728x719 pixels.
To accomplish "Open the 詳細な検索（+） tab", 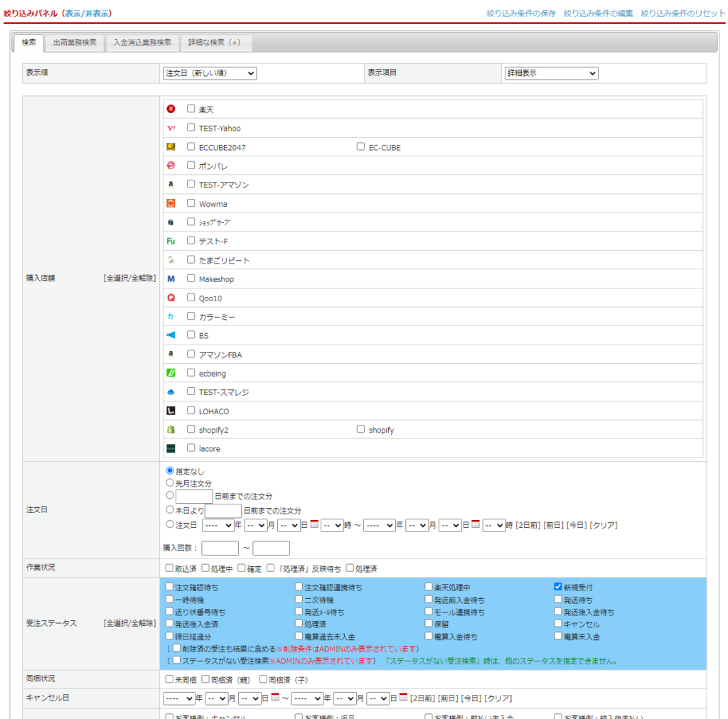I will pos(214,43).
